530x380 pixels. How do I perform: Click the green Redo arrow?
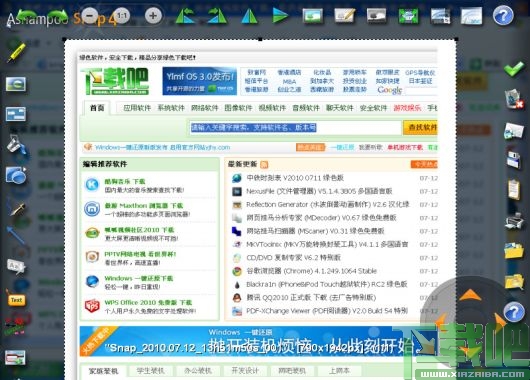[58, 16]
